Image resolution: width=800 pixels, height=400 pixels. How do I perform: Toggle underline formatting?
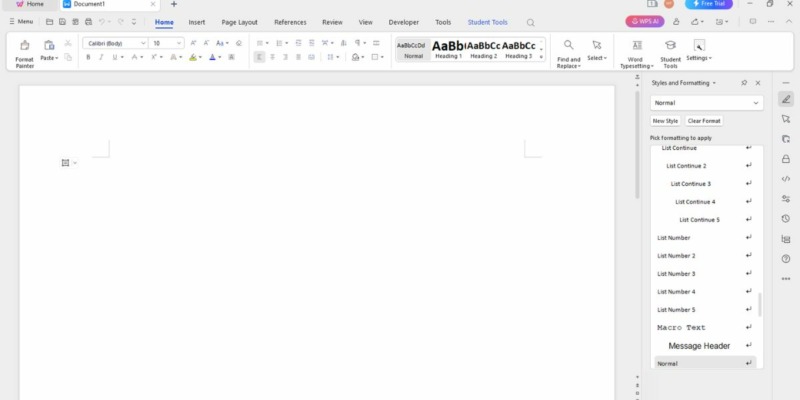coord(114,57)
